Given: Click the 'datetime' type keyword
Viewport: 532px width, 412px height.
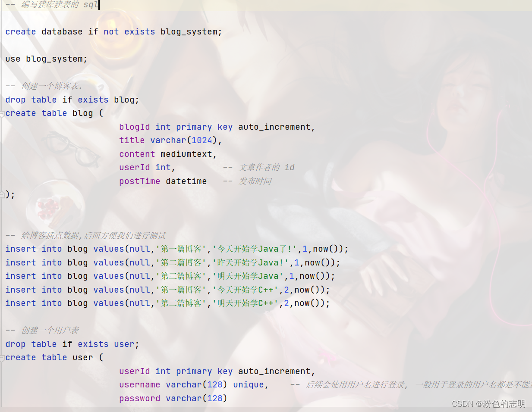Looking at the screenshot, I should click(186, 181).
